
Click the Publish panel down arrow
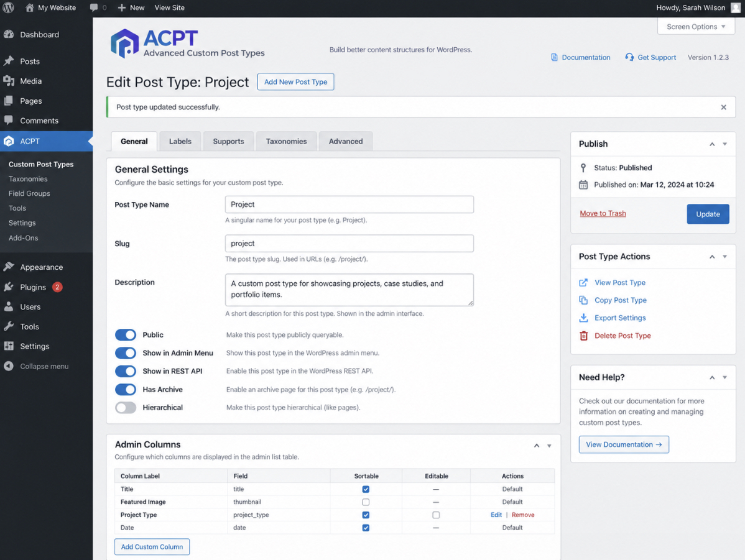tap(724, 144)
